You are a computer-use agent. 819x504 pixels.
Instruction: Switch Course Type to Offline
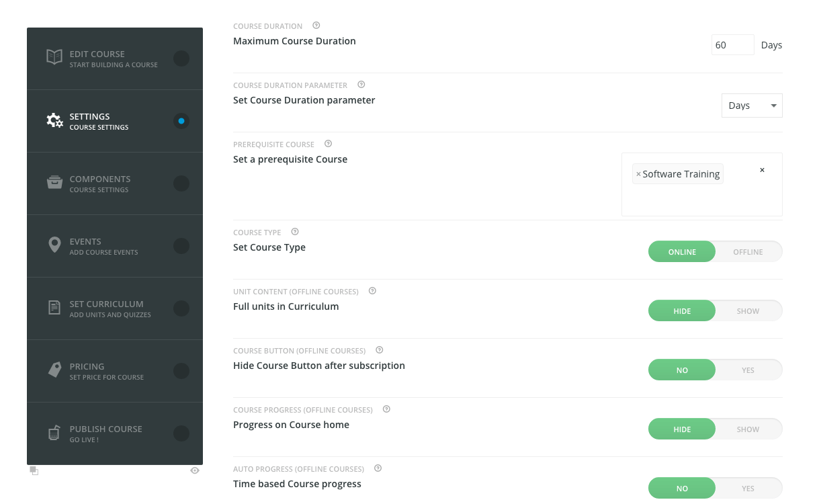tap(748, 252)
